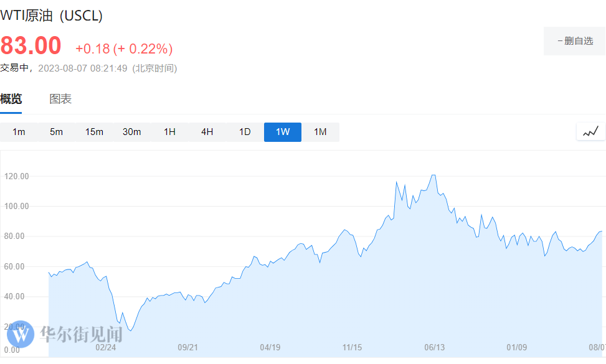Viewport: 606px width, 364px height.
Task: Click the 11/15 date axis label
Action: point(352,347)
